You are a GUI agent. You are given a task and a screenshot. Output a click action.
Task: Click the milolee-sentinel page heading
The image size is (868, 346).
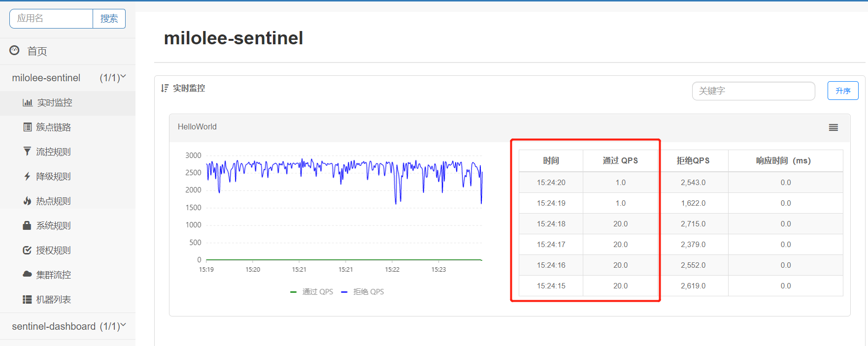tap(234, 38)
